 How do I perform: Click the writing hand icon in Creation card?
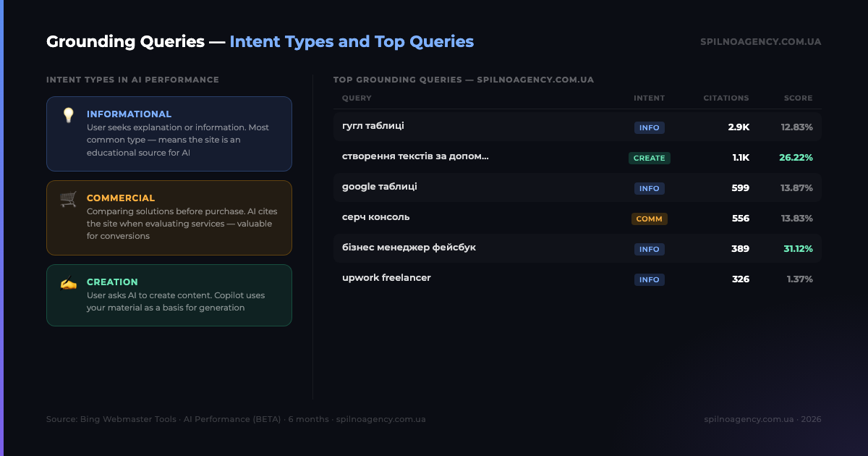(x=69, y=283)
